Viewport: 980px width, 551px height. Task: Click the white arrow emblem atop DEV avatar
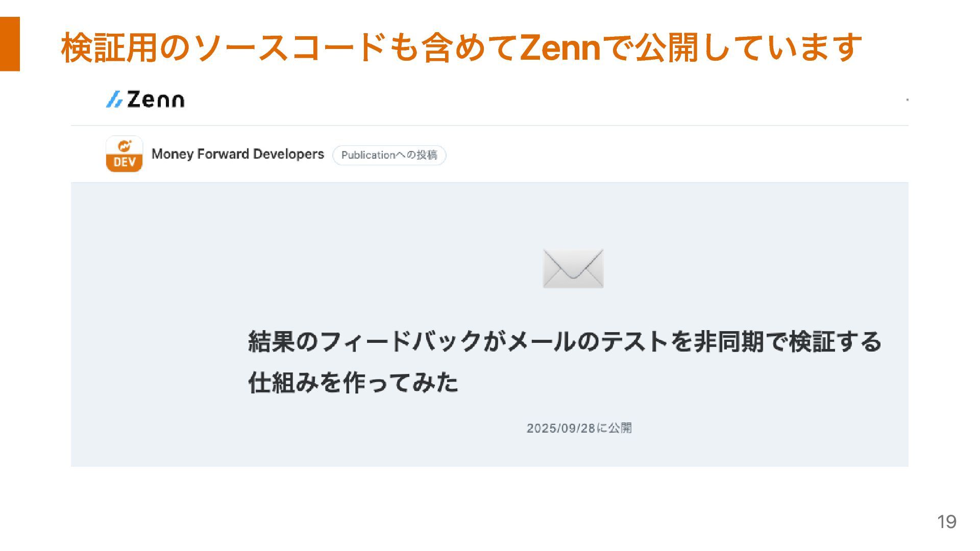125,146
